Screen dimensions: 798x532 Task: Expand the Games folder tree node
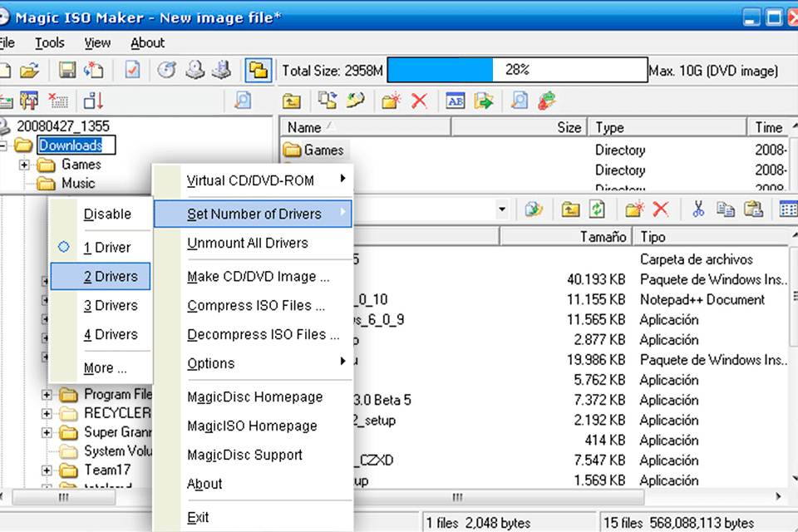click(24, 165)
